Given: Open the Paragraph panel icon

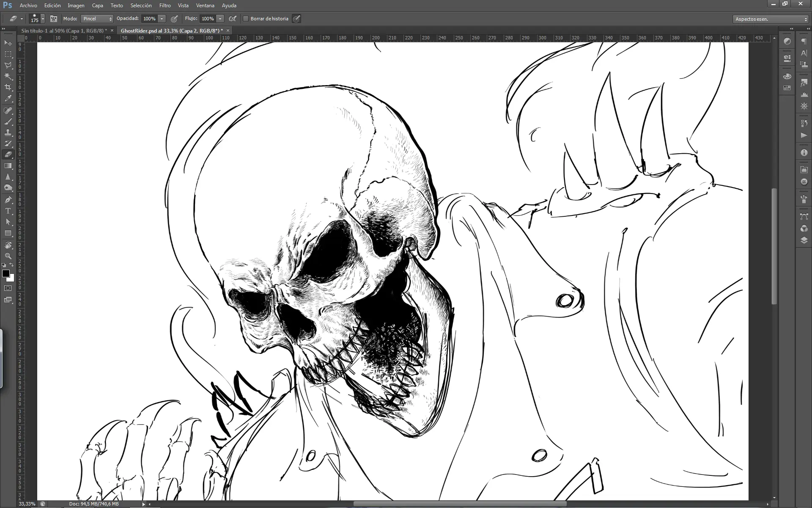Looking at the screenshot, I should tap(804, 41).
